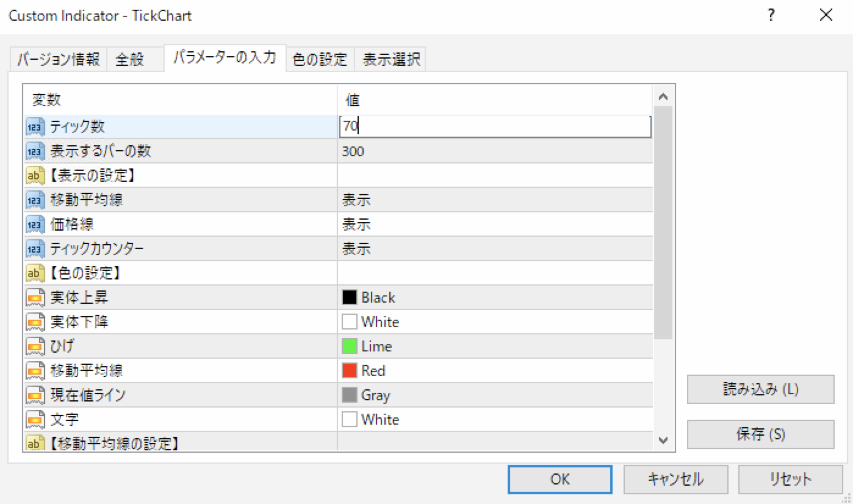853x504 pixels.
Task: Confirm settings with the OK button
Action: (x=560, y=479)
